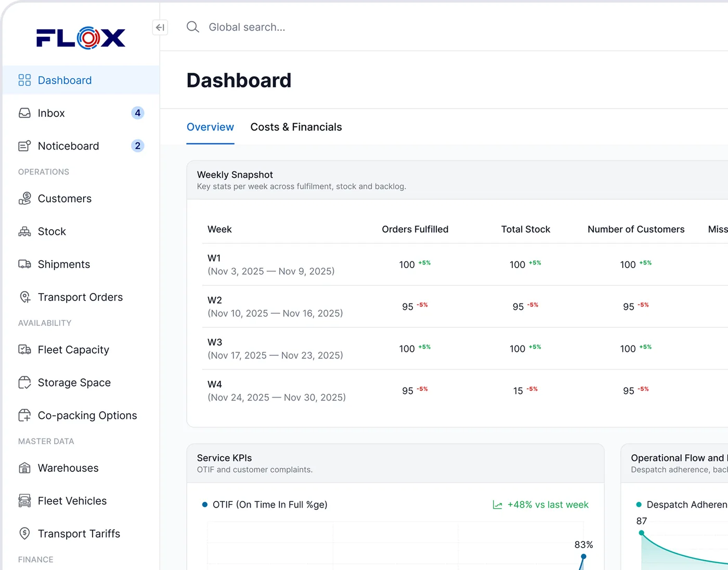Click the Number of Customers column header

click(x=636, y=229)
